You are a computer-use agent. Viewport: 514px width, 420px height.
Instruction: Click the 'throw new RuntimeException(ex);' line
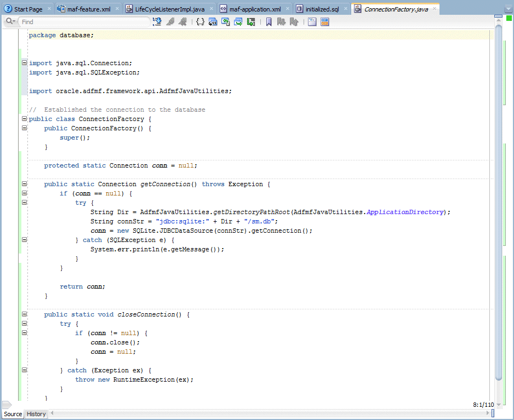pyautogui.click(x=134, y=379)
